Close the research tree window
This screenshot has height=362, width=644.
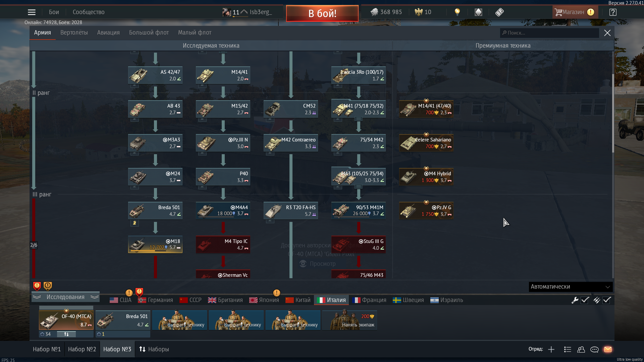(607, 33)
